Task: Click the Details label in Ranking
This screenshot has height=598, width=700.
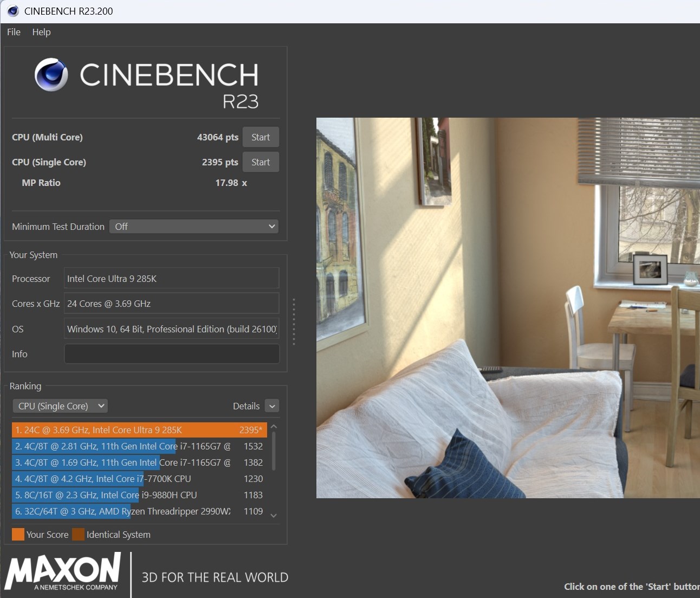Action: pyautogui.click(x=246, y=406)
